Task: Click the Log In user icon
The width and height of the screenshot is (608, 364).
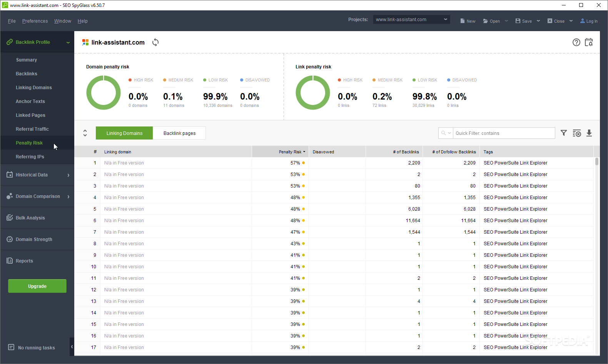Action: 583,21
